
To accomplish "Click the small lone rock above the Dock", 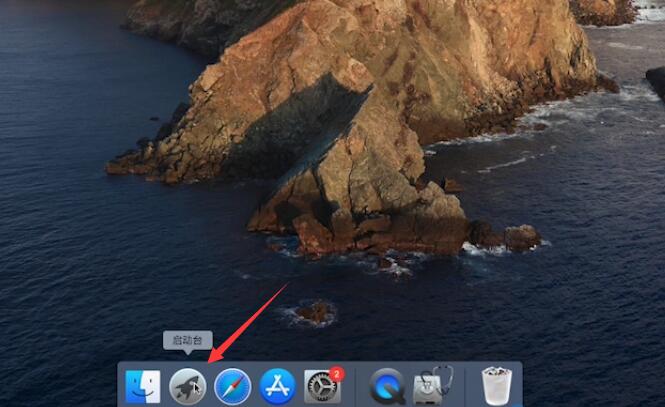I will point(315,313).
